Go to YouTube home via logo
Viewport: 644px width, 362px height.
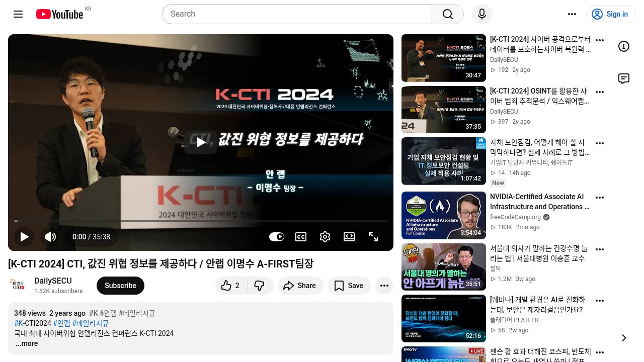click(59, 14)
